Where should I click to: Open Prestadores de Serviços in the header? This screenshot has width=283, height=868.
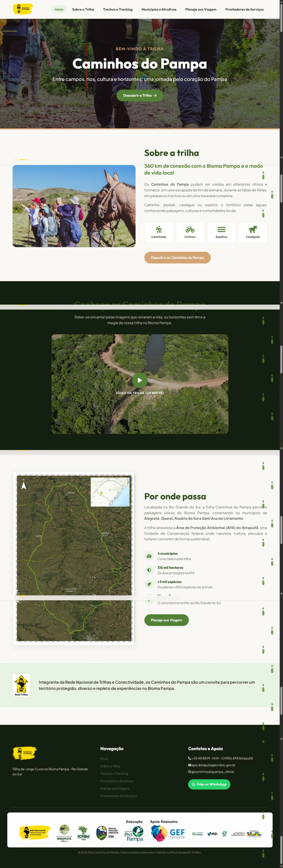pyautogui.click(x=244, y=9)
